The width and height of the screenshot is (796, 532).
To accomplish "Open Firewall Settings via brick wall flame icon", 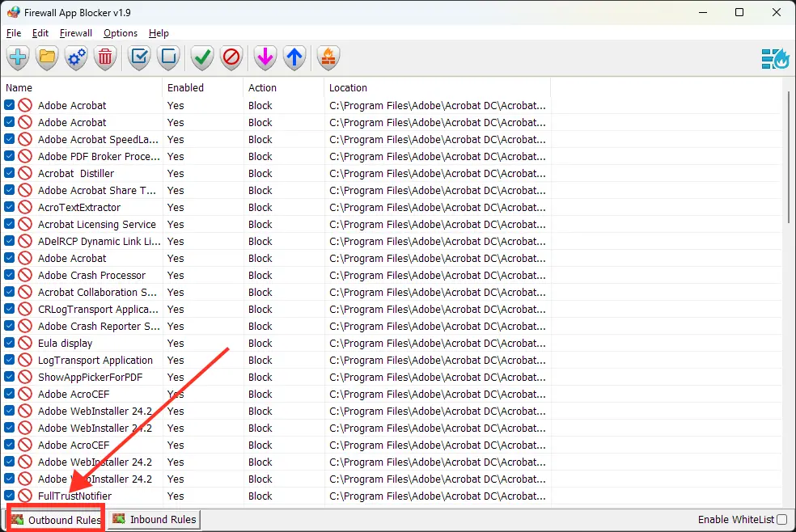I will [328, 57].
